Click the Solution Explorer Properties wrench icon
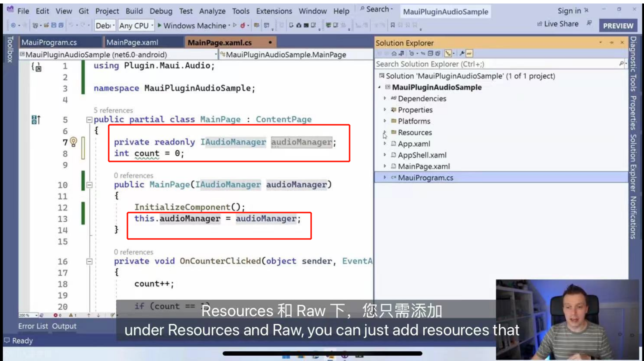The height and width of the screenshot is (361, 644). (462, 53)
